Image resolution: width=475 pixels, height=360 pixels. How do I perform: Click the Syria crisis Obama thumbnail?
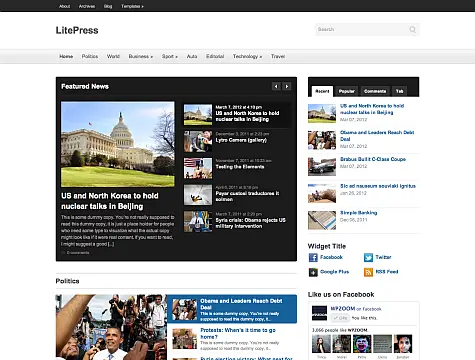(198, 221)
